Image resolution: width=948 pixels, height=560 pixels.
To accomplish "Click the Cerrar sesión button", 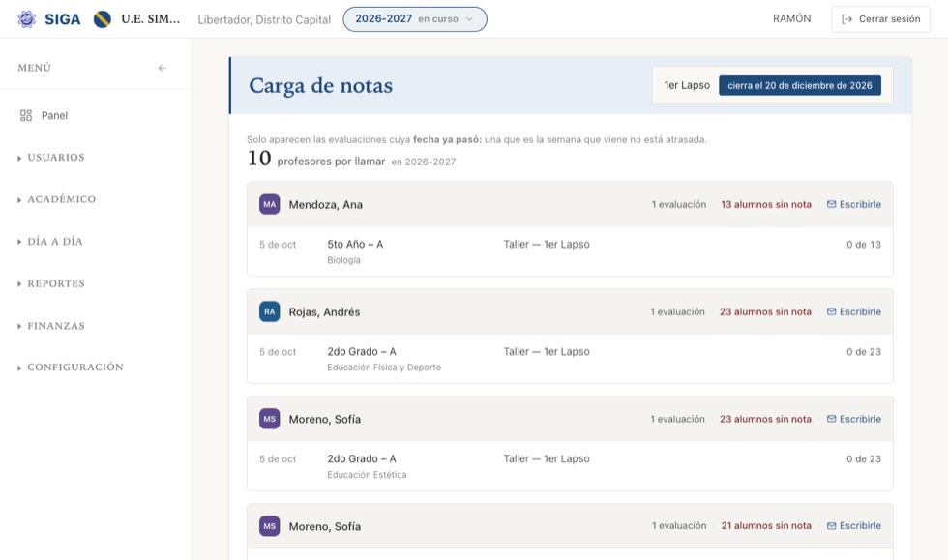I will (x=880, y=19).
